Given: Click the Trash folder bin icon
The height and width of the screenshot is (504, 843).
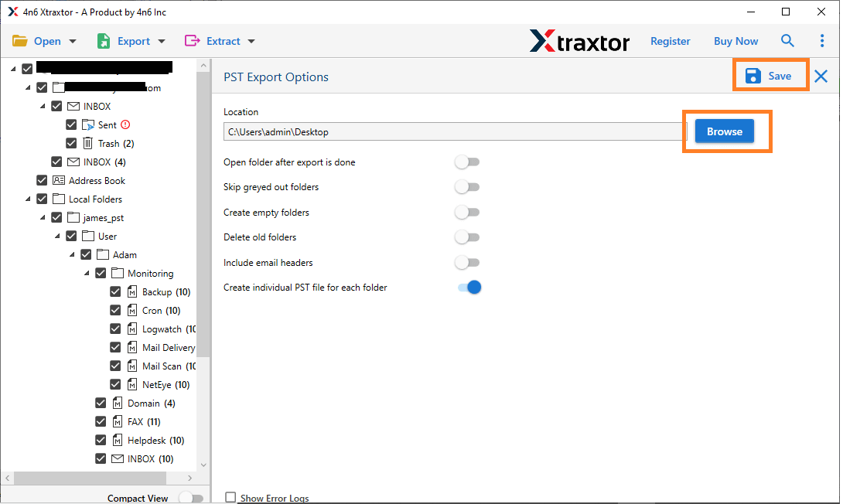Looking at the screenshot, I should (x=88, y=143).
